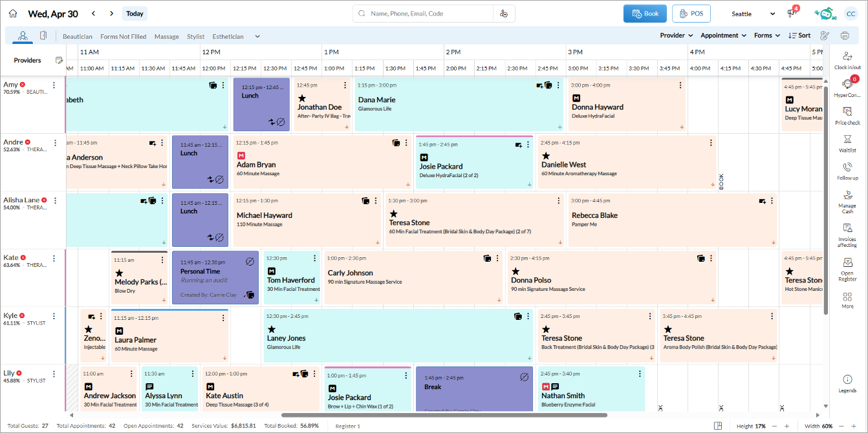Open Dana Marie appointment block
The height and width of the screenshot is (433, 868).
[459, 105]
